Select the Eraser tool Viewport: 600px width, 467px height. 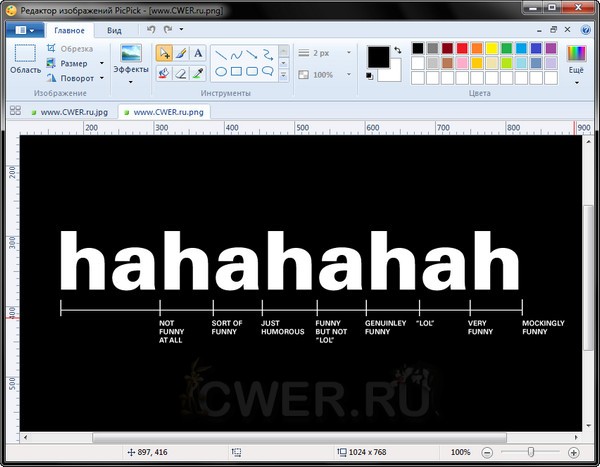point(180,73)
